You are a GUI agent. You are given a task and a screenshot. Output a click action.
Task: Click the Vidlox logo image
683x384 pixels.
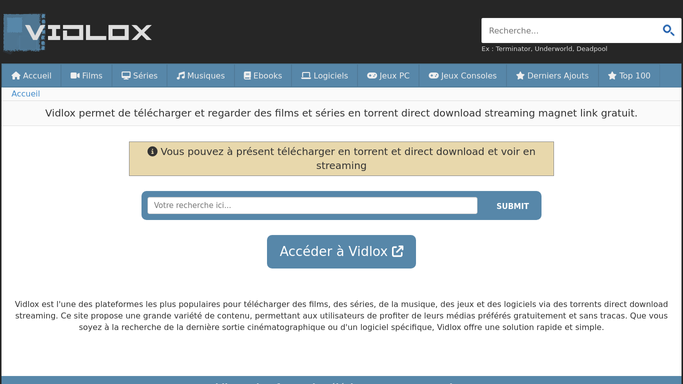point(78,32)
